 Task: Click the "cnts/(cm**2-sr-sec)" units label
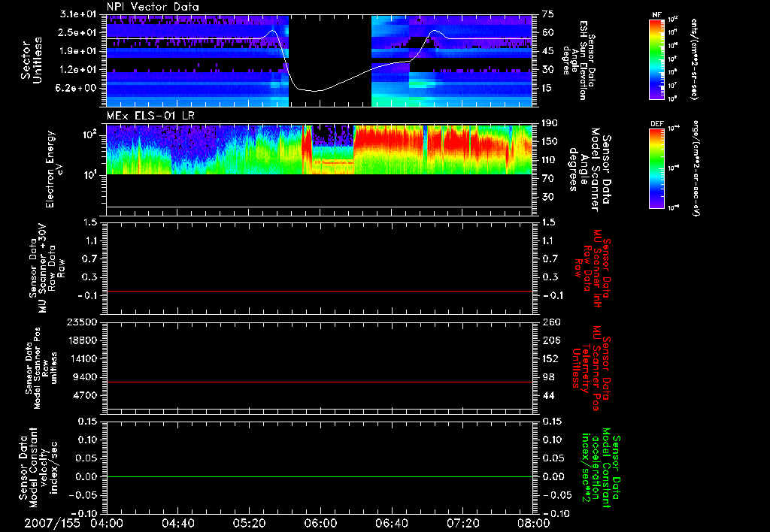tap(694, 59)
